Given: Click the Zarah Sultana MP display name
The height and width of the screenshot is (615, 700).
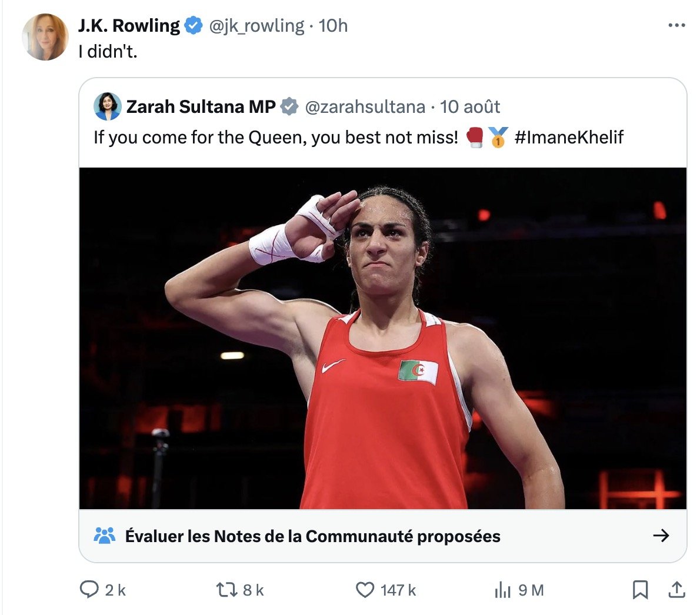Looking at the screenshot, I should click(x=201, y=106).
